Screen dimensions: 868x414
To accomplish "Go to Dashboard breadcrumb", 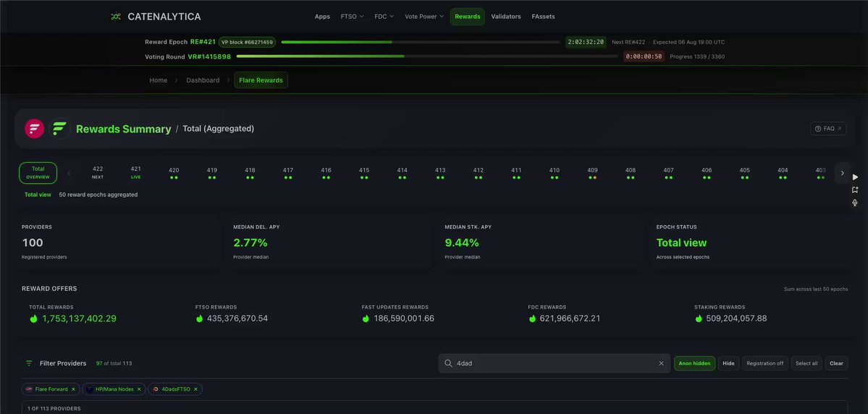I will coord(203,80).
